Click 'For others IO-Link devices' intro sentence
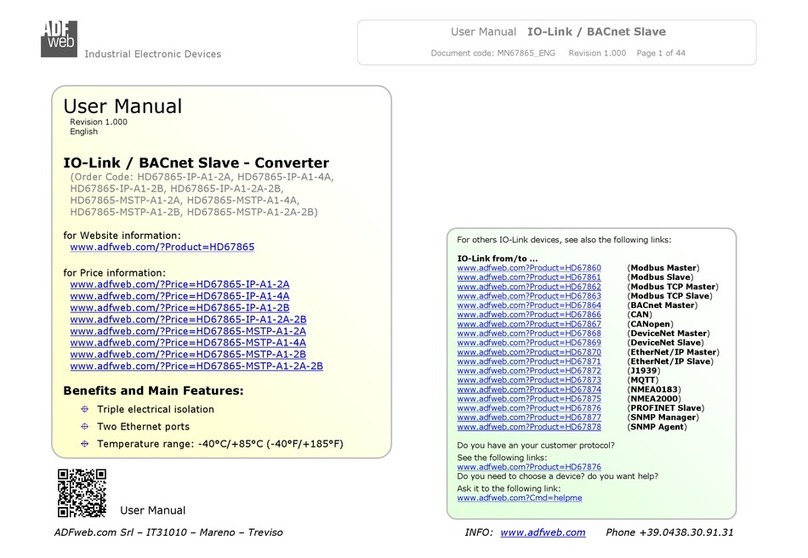Screen dimensions: 808x558 coord(564,240)
